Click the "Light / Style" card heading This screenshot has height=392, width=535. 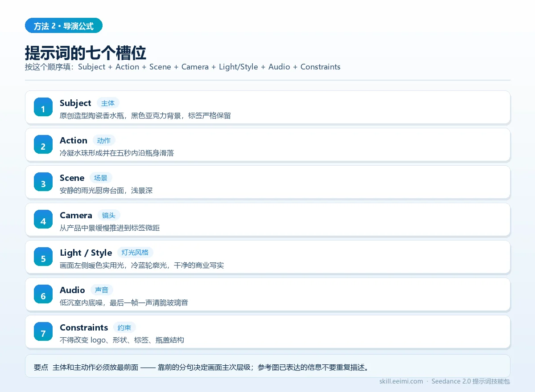86,253
